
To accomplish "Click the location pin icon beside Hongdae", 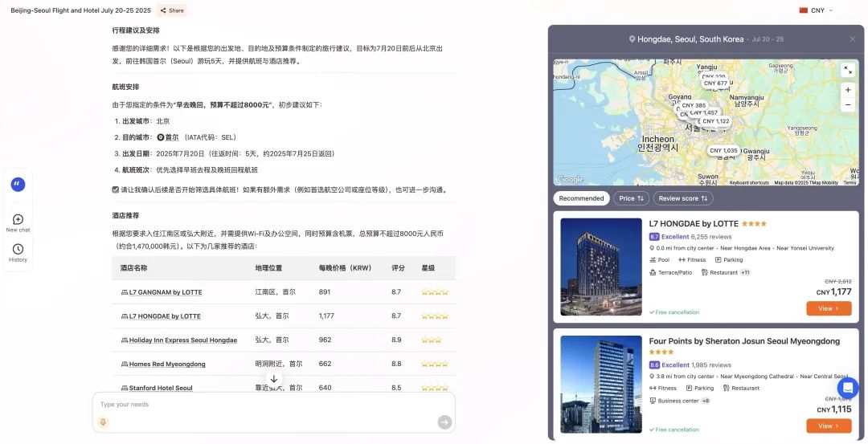I will 632,39.
